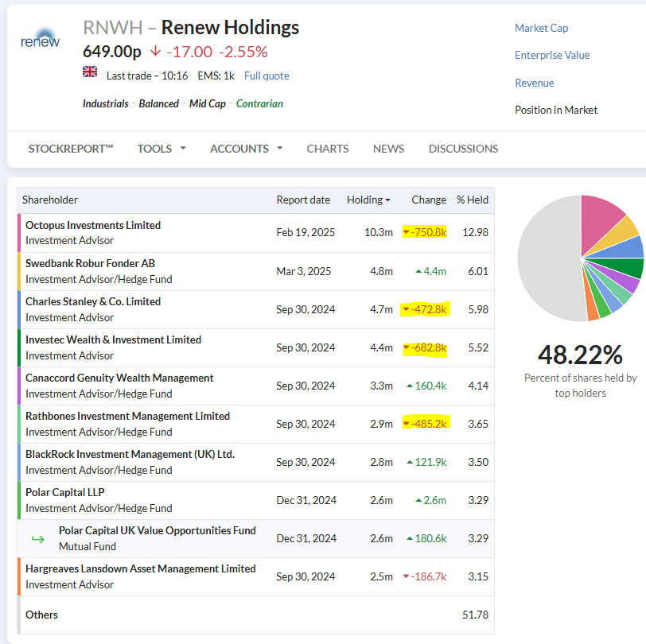Select Canaccord Genuity Wealth Management

tap(119, 378)
